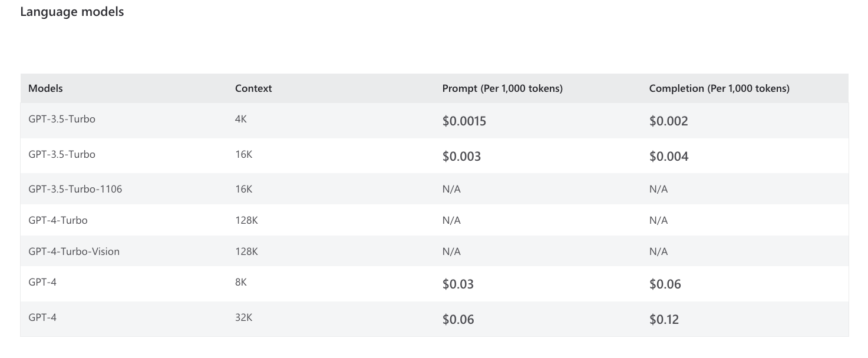Select the GPT-3.5-Turbo 4K row name
Screen dimensions: 868x358
(x=62, y=119)
